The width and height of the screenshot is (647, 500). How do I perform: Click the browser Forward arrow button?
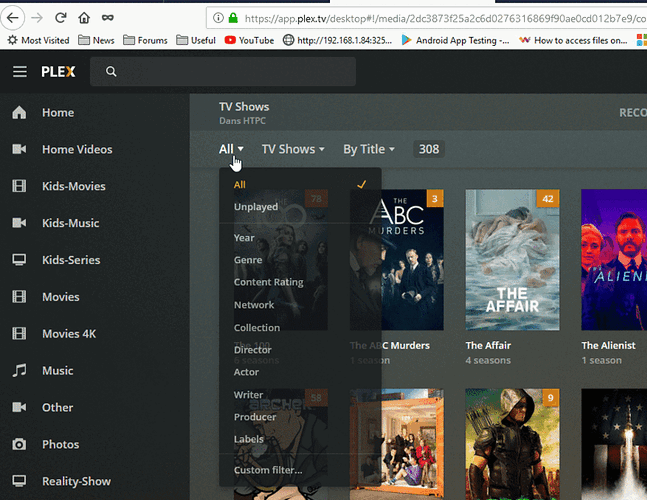pyautogui.click(x=37, y=18)
